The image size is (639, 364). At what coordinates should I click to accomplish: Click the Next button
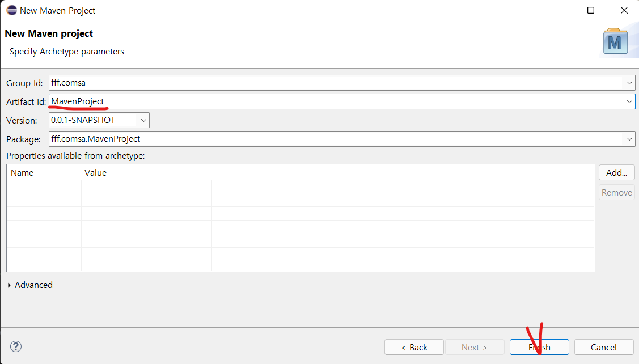(475, 348)
